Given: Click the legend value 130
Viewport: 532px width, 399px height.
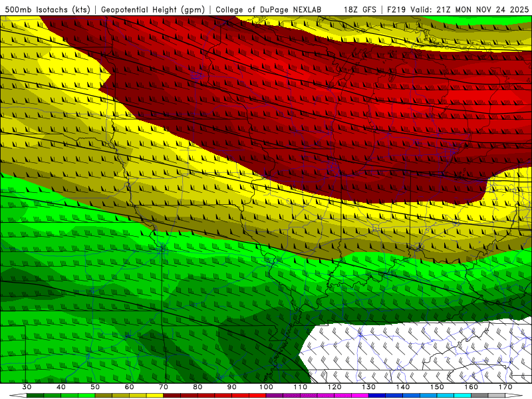Looking at the screenshot, I should (x=369, y=387).
